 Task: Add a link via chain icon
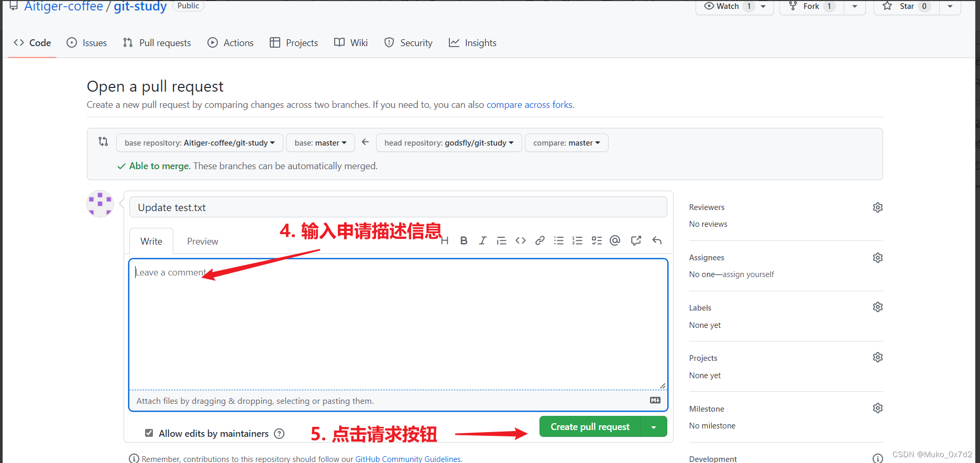click(x=540, y=240)
